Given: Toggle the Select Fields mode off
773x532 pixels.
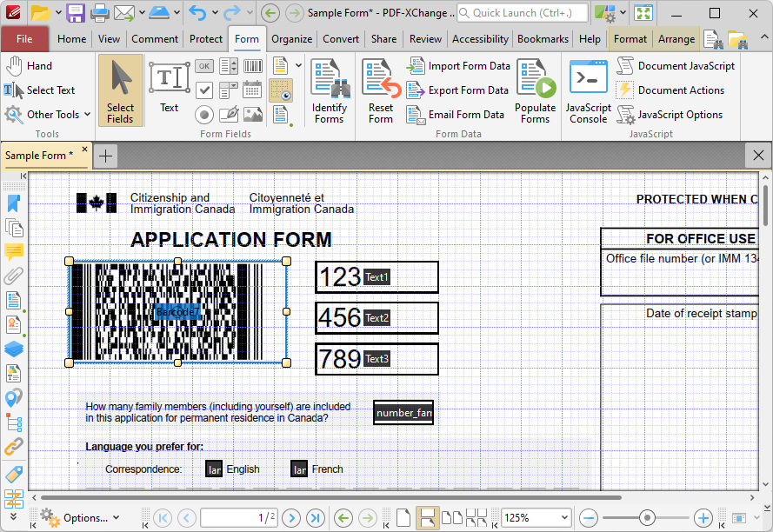Looking at the screenshot, I should coord(120,90).
